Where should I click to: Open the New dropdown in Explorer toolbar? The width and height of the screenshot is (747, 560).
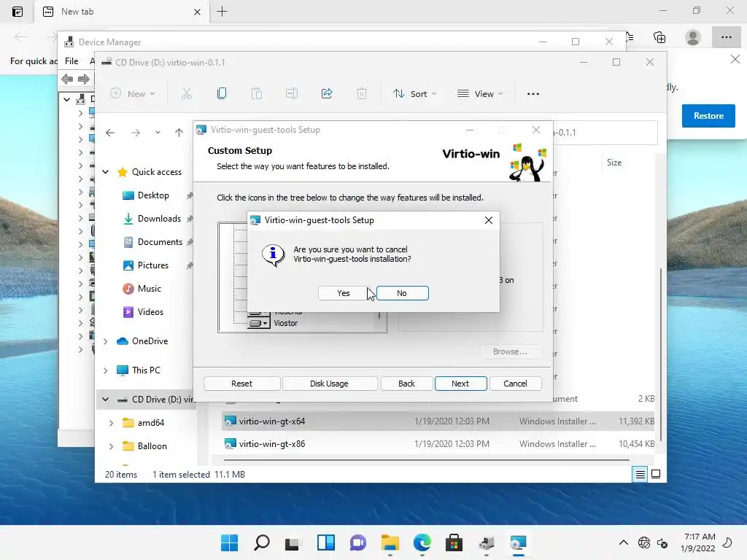click(133, 94)
